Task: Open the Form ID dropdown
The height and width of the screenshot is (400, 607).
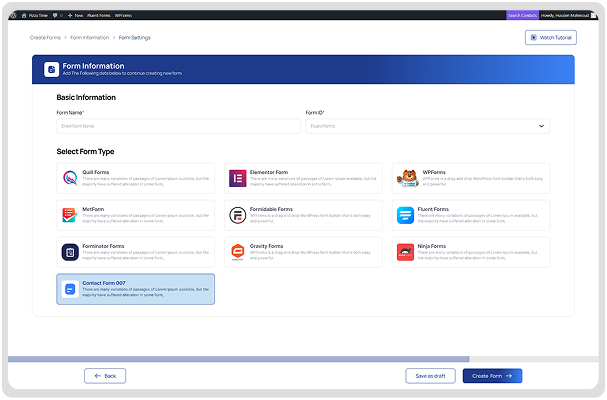Action: pos(427,126)
